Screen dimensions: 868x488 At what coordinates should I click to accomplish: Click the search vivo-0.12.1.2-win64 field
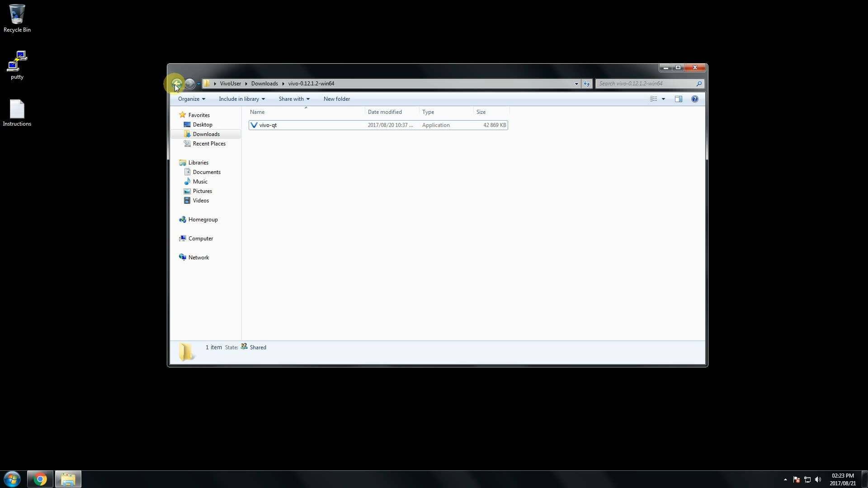[646, 84]
